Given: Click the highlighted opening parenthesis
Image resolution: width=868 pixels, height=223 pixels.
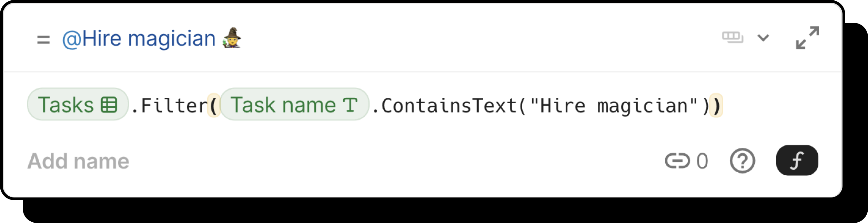Looking at the screenshot, I should coord(213,106).
